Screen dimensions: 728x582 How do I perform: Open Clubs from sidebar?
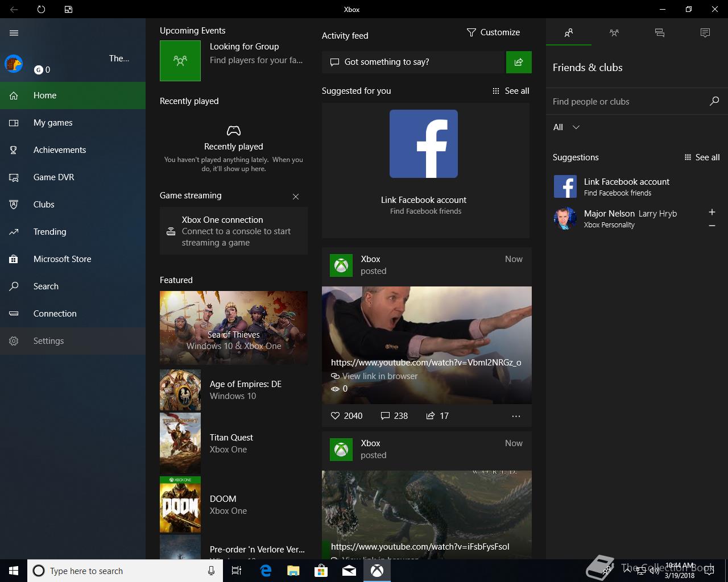(73, 205)
